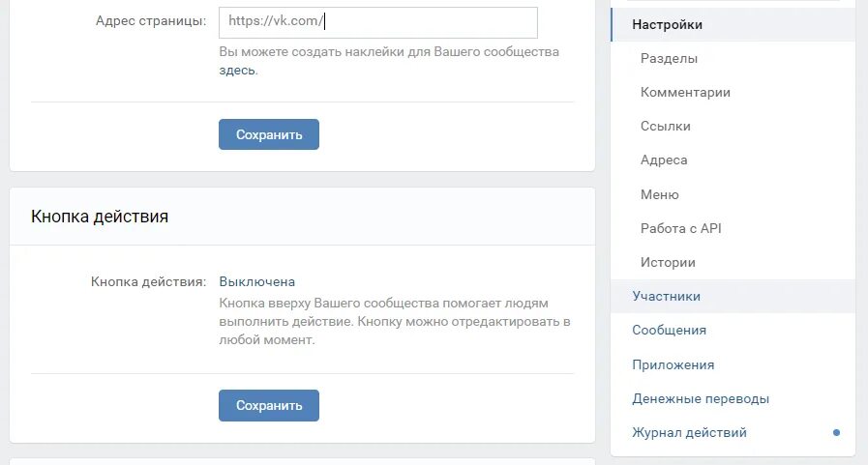Select Адреса in the sidebar menu
The image size is (868, 465).
pyautogui.click(x=664, y=160)
